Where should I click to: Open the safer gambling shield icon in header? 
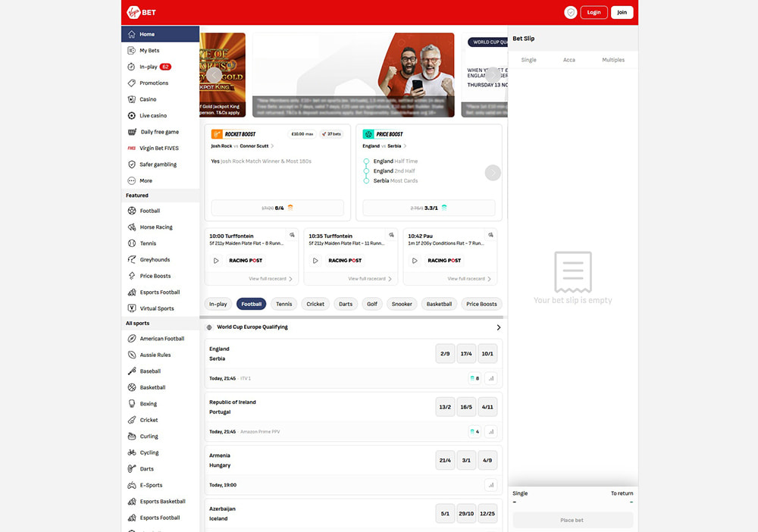point(571,12)
